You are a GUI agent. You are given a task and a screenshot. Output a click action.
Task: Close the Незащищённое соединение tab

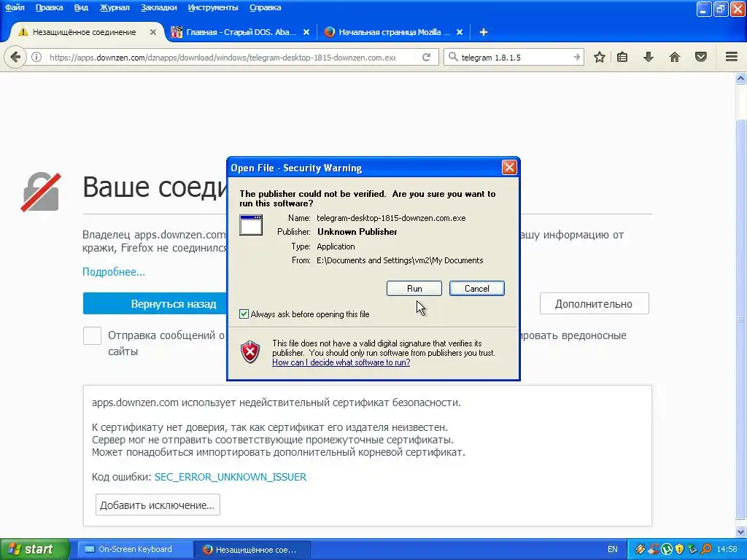click(153, 32)
